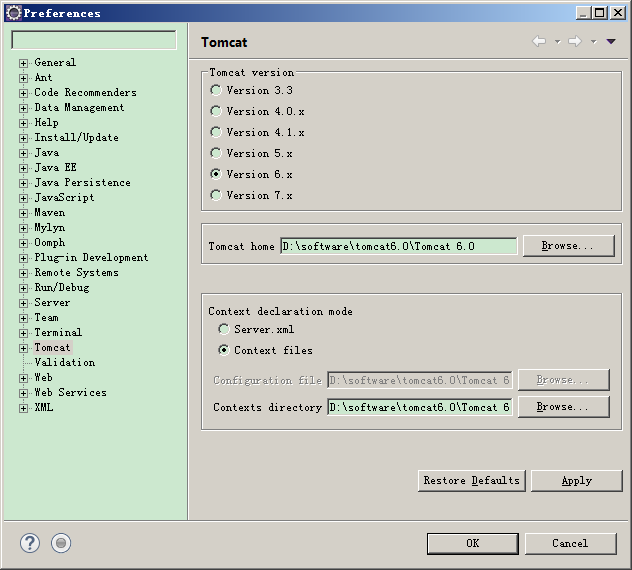632x570 pixels.
Task: Click Restore Defaults button
Action: pyautogui.click(x=472, y=481)
